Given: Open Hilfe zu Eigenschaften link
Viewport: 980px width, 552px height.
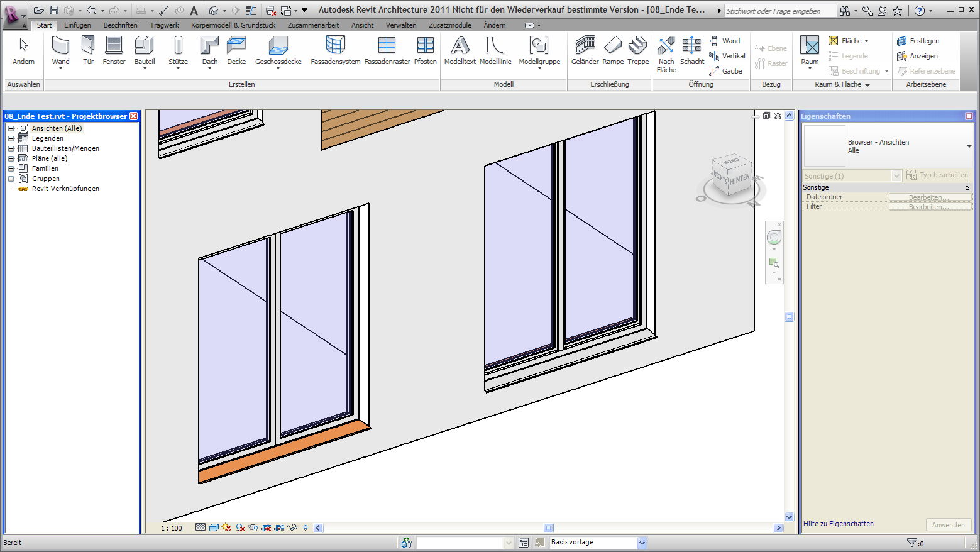Looking at the screenshot, I should tap(838, 523).
